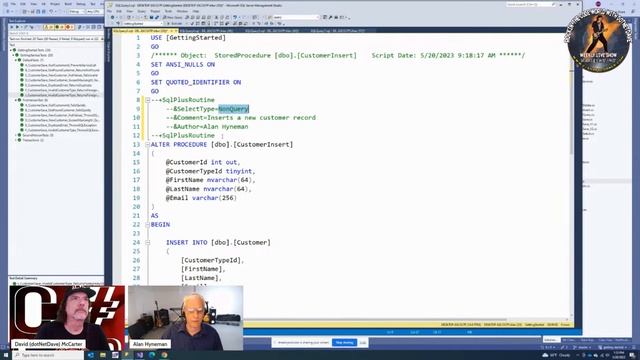Open the Debug menu in Visual Studio

point(81,4)
